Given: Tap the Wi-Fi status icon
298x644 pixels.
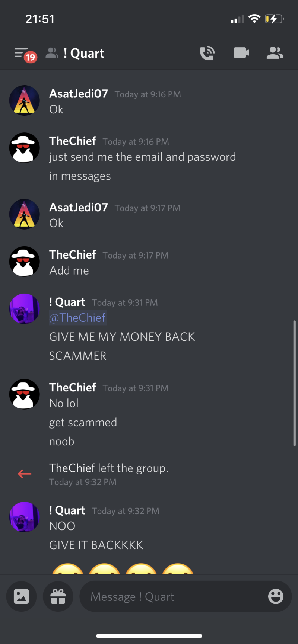Looking at the screenshot, I should [254, 19].
